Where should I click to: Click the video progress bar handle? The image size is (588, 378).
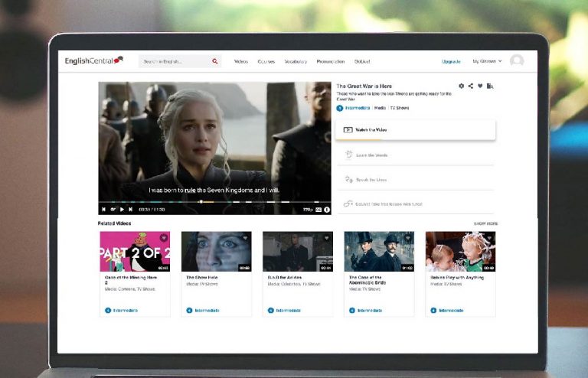click(201, 201)
